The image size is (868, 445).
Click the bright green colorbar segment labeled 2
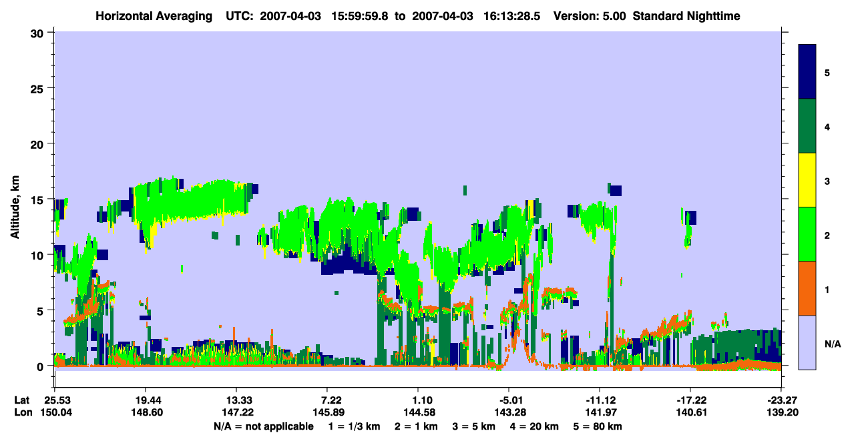click(807, 234)
